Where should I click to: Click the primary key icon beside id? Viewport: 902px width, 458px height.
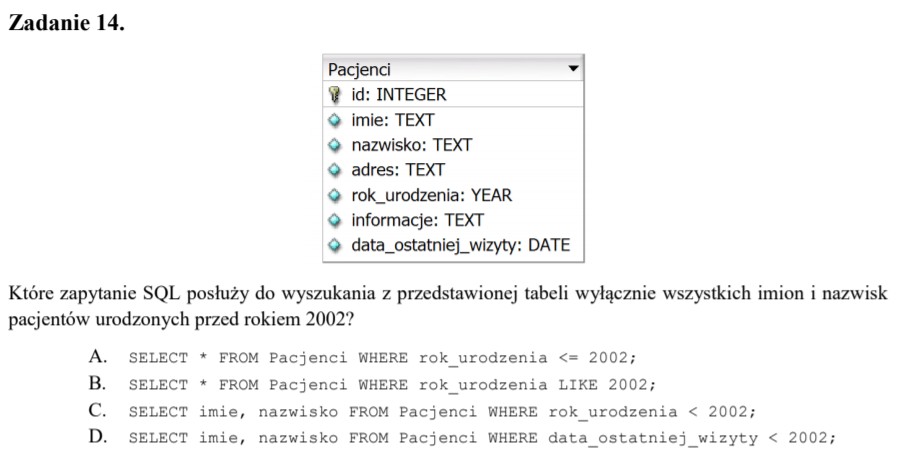click(x=335, y=95)
